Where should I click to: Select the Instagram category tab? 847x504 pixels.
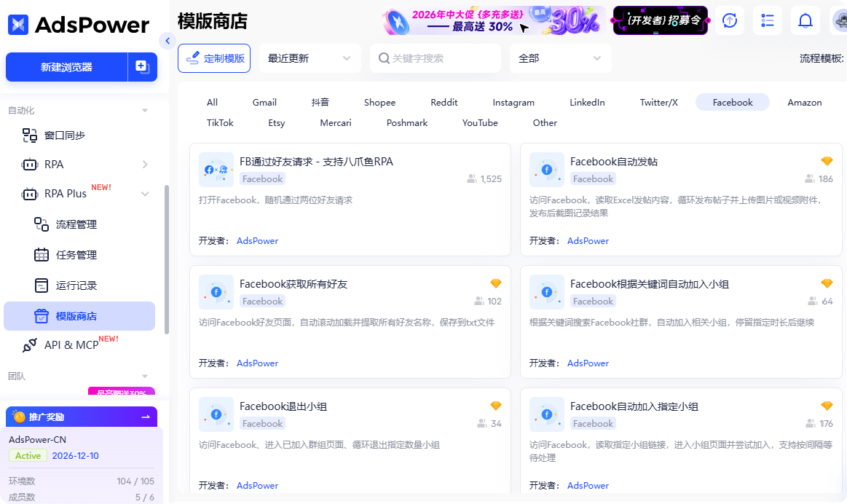513,102
